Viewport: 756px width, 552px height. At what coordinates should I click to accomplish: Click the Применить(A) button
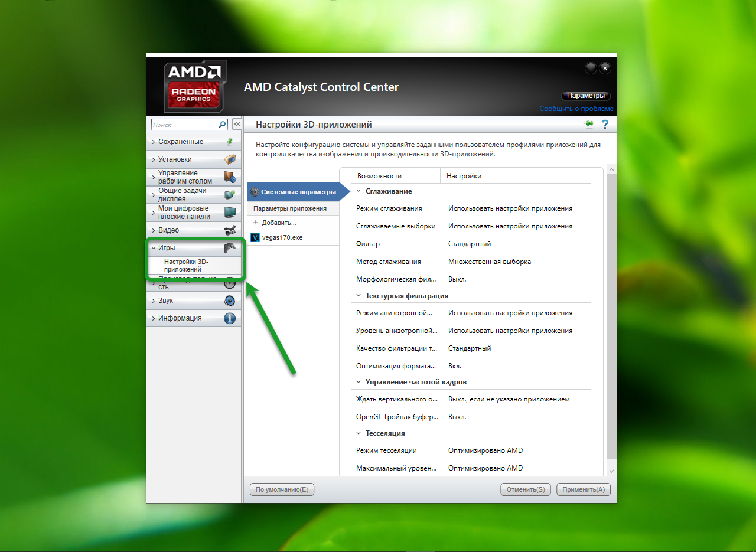(584, 489)
